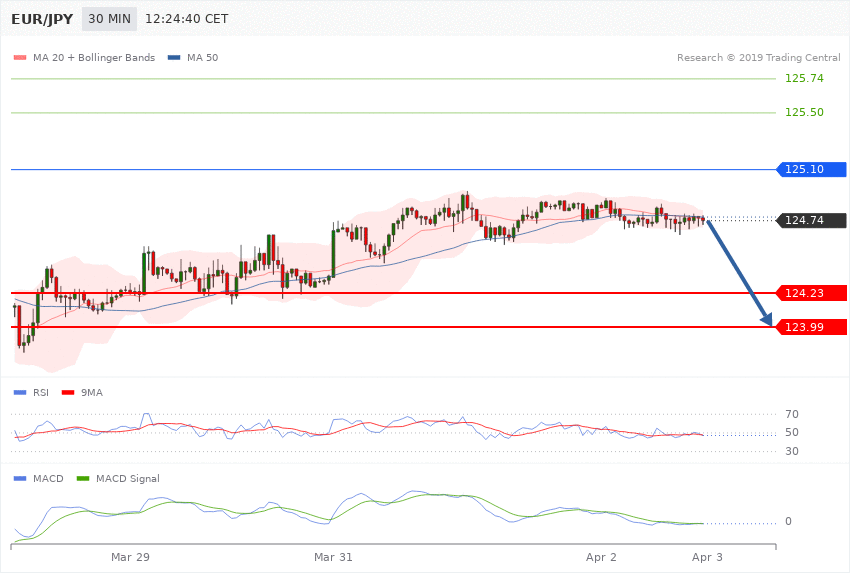Click the 9MA legend label
The height and width of the screenshot is (576, 850).
pyautogui.click(x=92, y=392)
